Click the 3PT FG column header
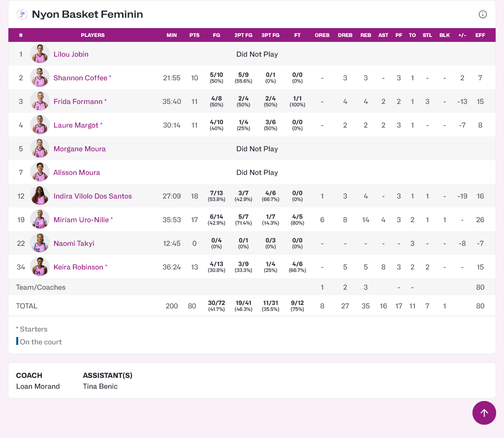 [270, 35]
